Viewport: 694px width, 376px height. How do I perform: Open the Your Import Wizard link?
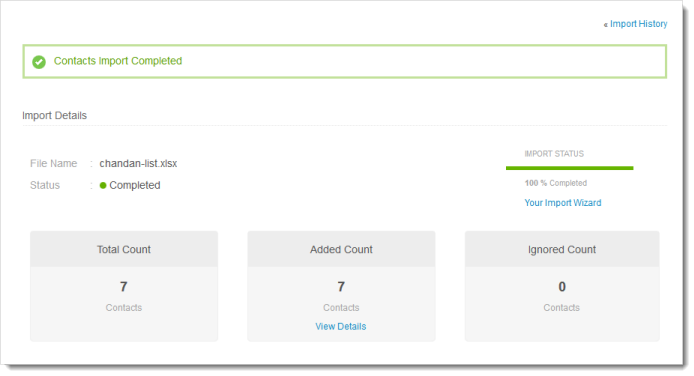tap(563, 203)
